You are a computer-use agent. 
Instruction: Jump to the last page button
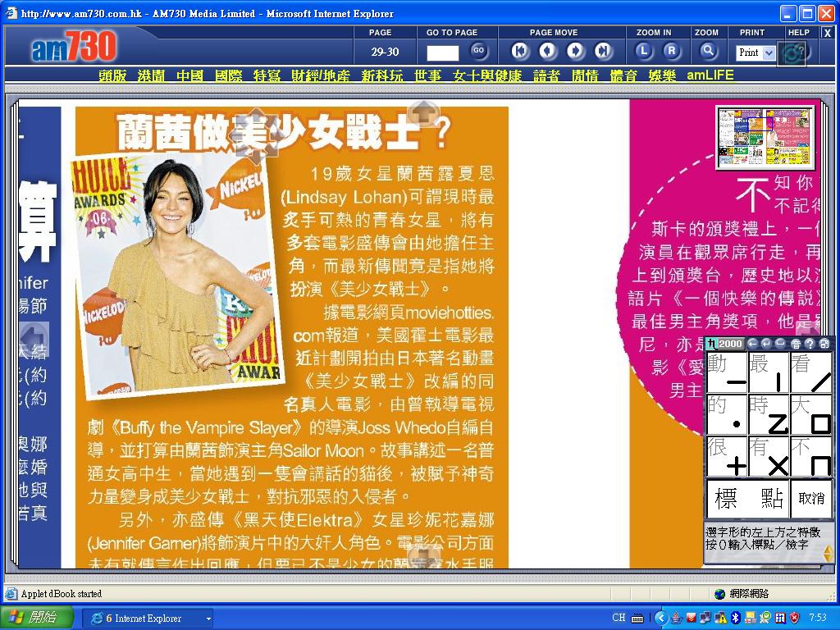pos(604,52)
